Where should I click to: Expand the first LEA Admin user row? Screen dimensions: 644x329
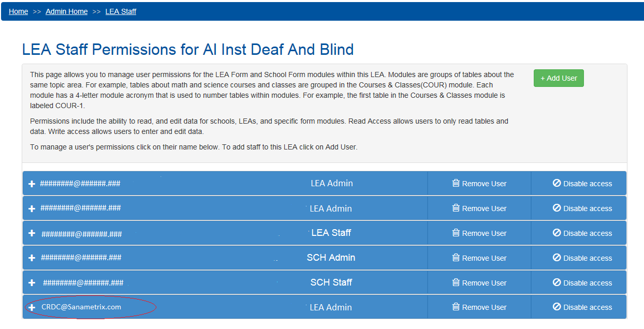tap(32, 184)
